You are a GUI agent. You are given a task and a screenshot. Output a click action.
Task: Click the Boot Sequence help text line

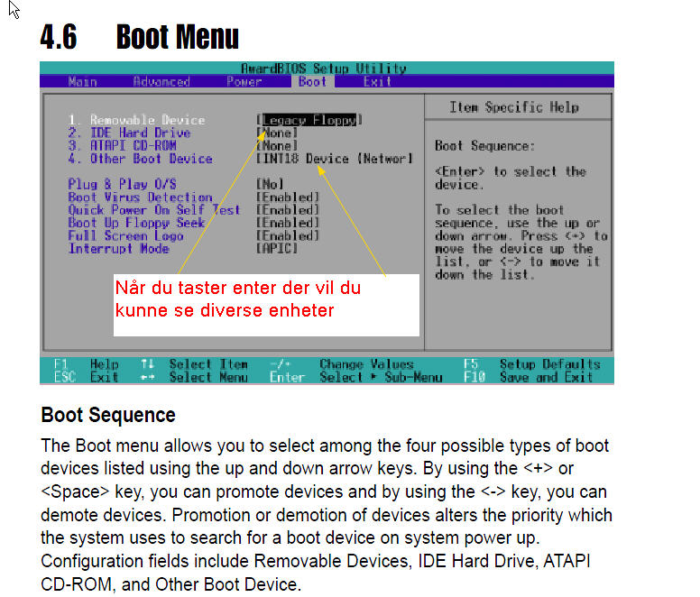[x=484, y=146]
